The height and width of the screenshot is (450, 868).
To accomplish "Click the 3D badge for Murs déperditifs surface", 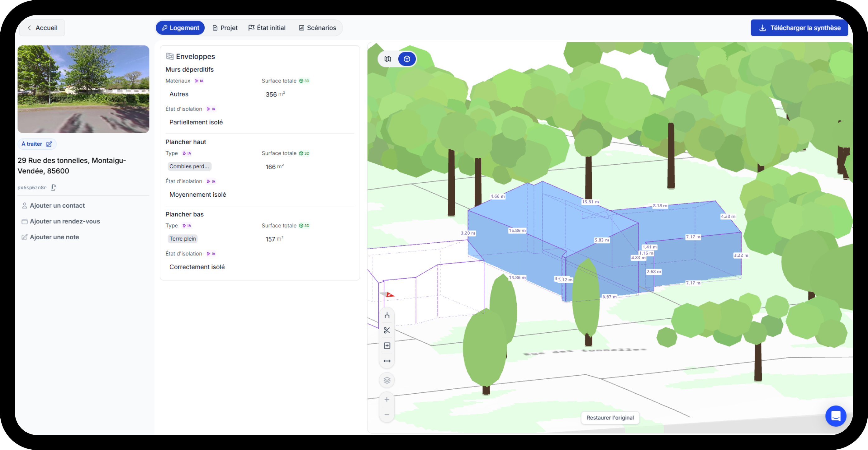I will [x=304, y=81].
